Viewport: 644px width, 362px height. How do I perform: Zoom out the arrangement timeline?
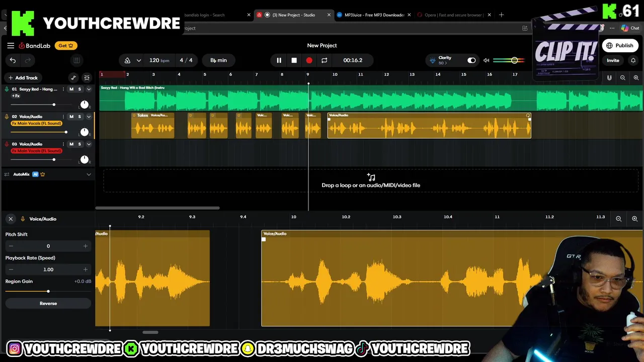coord(623,78)
